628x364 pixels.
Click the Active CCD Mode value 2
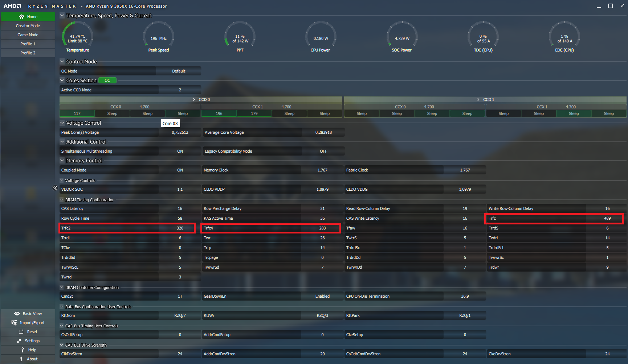[x=180, y=90]
